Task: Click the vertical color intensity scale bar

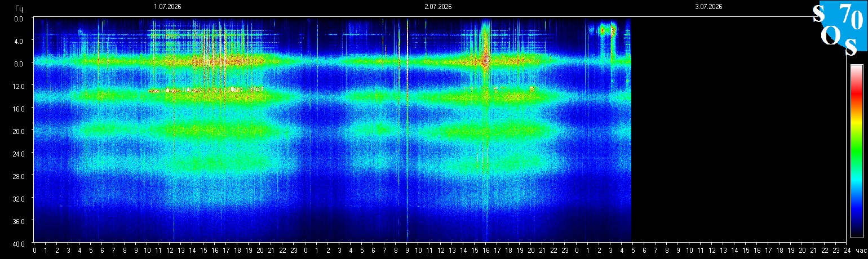Action: [857, 151]
